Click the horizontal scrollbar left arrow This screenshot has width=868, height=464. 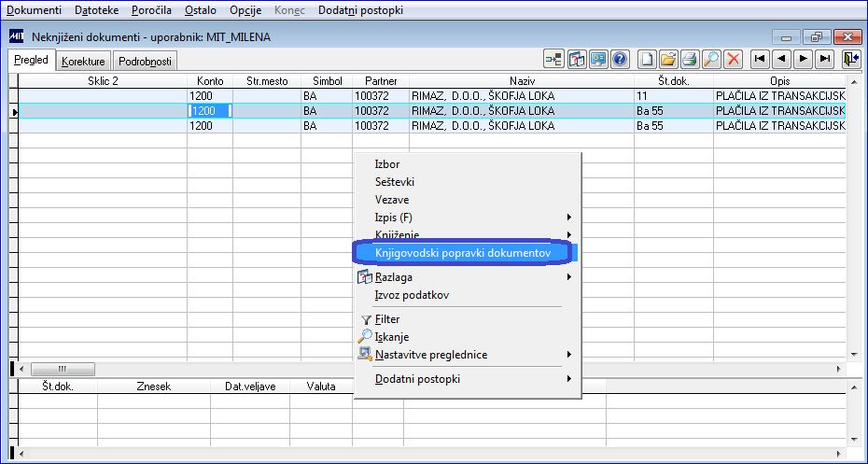22,369
